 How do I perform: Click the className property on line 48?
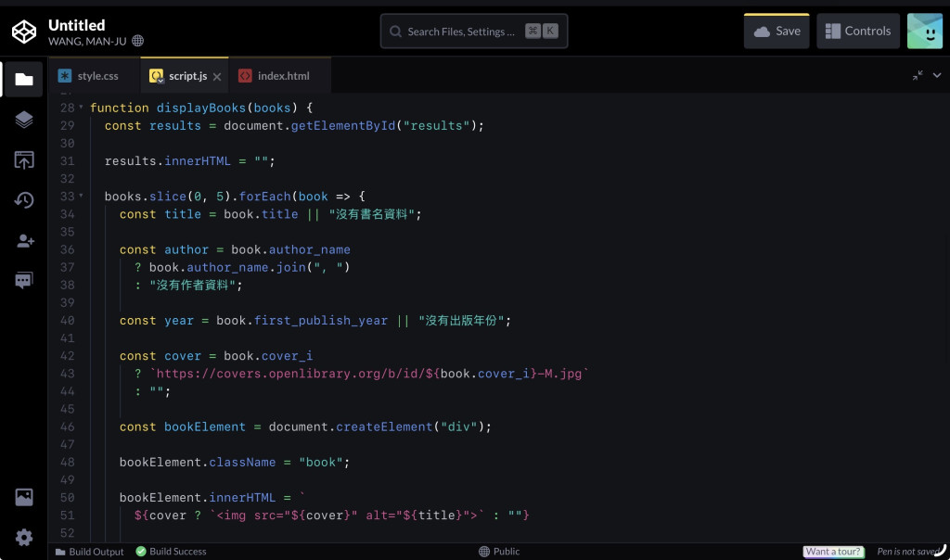point(242,462)
